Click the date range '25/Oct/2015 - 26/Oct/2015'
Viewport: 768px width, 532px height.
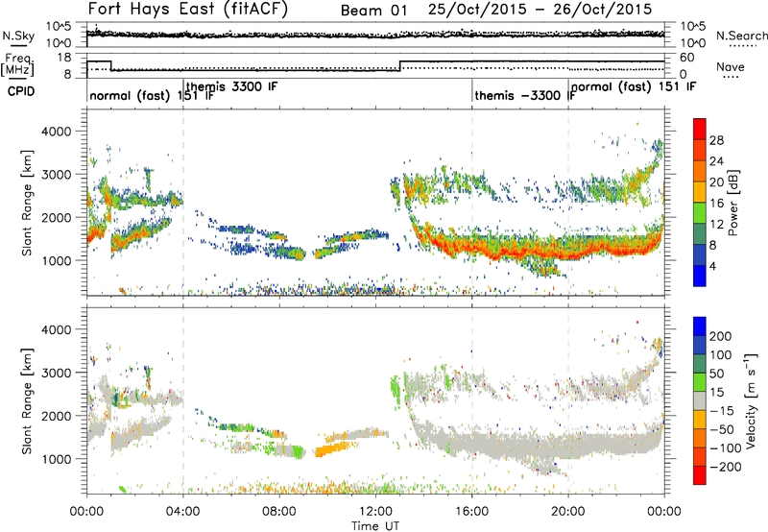click(x=540, y=10)
